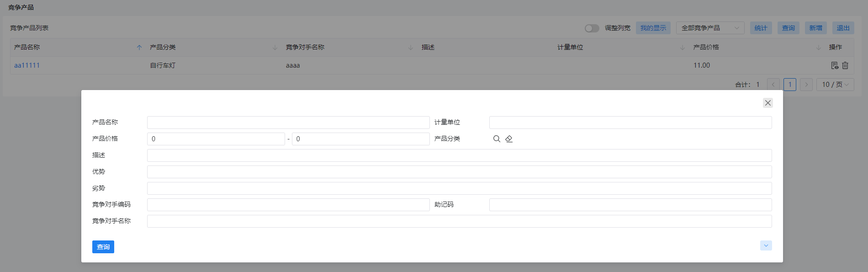Click the blue 查询 button in dialog
Screen dimensions: 868x272
coord(103,247)
